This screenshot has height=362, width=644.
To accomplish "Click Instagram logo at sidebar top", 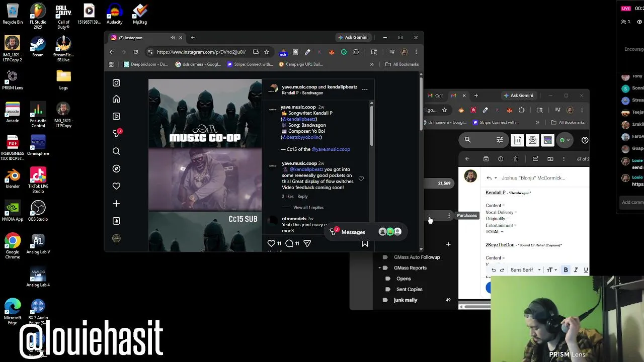I will [x=116, y=82].
